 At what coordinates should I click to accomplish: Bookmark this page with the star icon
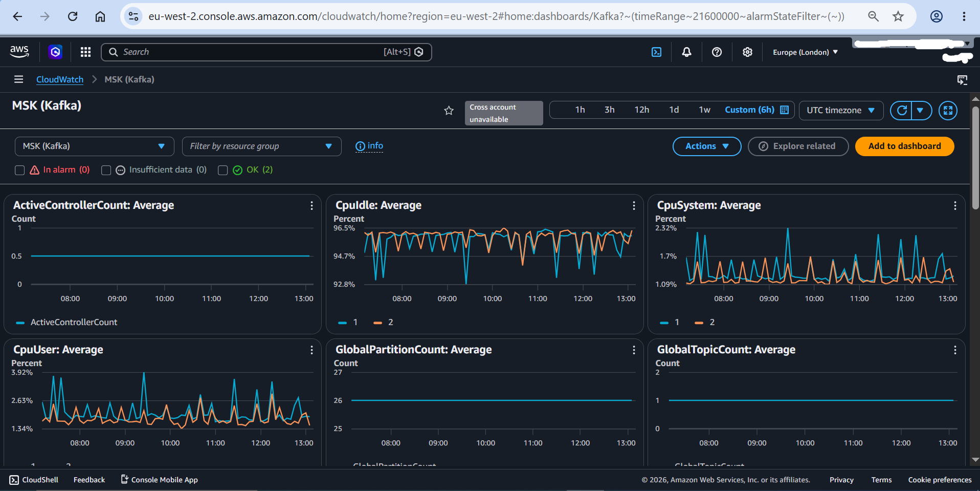coord(898,16)
